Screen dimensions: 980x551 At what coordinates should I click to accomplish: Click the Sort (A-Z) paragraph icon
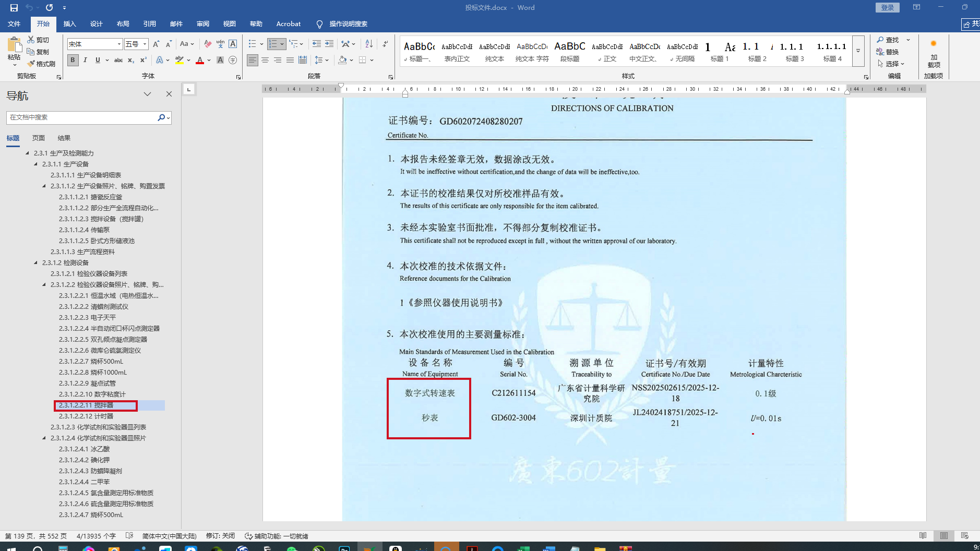click(x=369, y=44)
